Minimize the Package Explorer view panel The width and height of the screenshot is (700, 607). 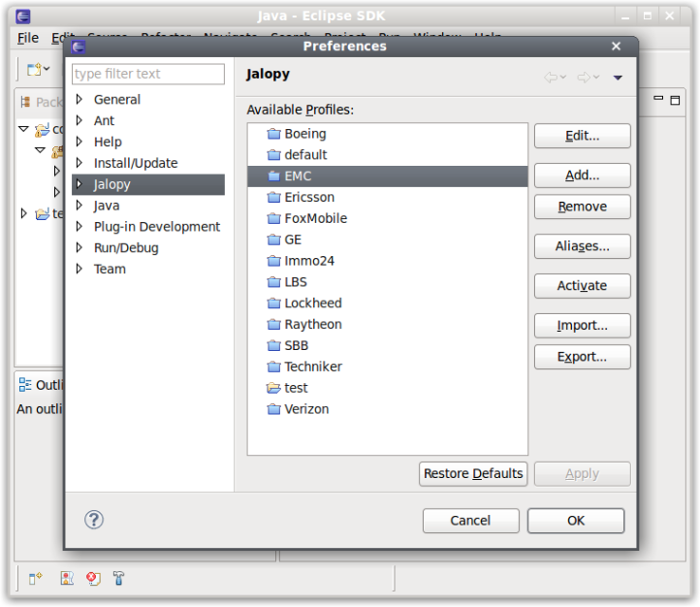point(658,98)
